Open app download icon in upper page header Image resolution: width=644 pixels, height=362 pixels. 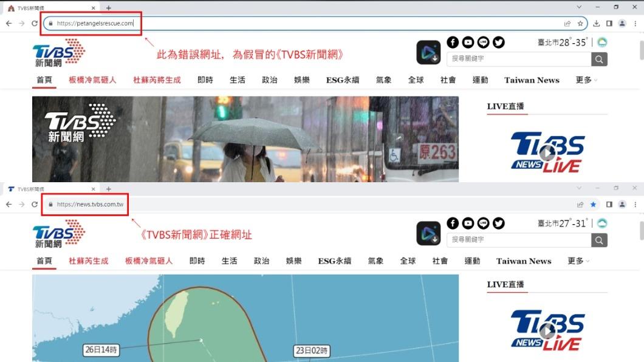(428, 52)
